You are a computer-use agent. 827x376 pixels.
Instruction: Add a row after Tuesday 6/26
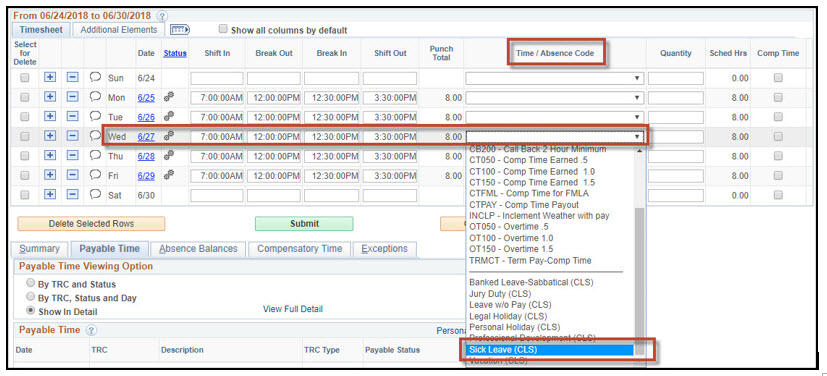click(x=50, y=117)
